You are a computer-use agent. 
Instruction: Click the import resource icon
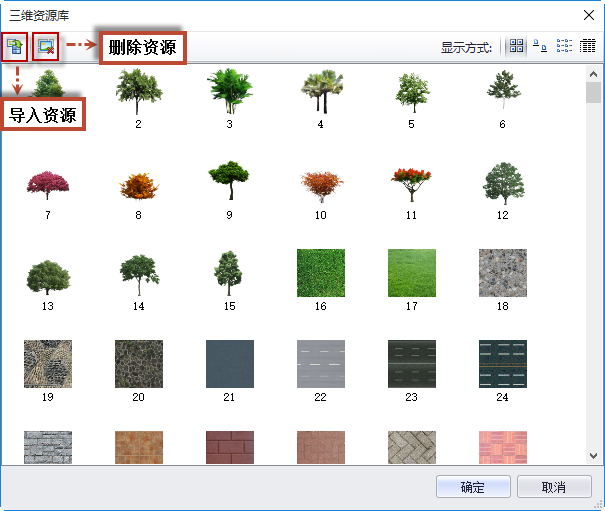(15, 46)
